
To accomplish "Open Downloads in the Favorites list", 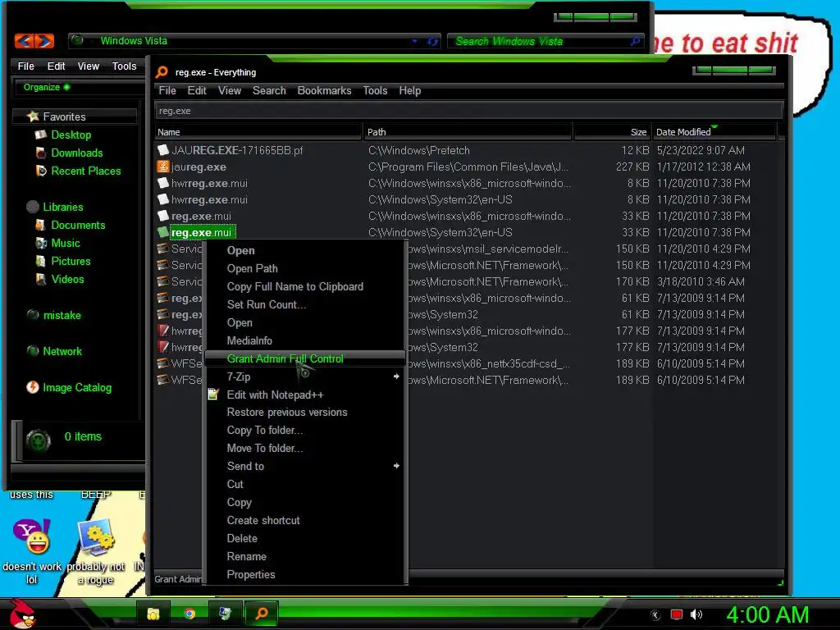I will tap(76, 153).
